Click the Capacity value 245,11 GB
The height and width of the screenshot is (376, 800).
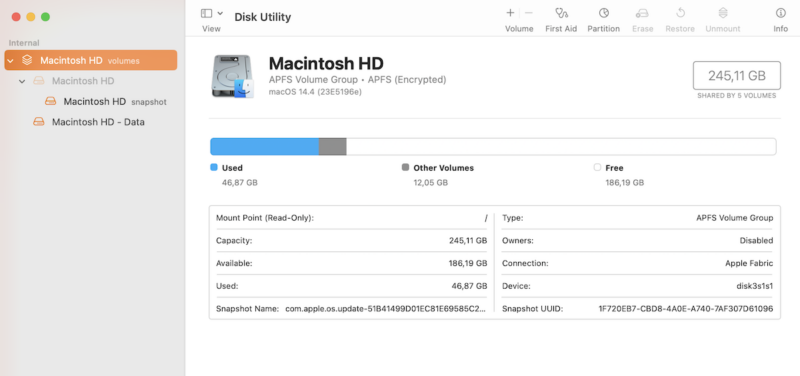pyautogui.click(x=468, y=240)
